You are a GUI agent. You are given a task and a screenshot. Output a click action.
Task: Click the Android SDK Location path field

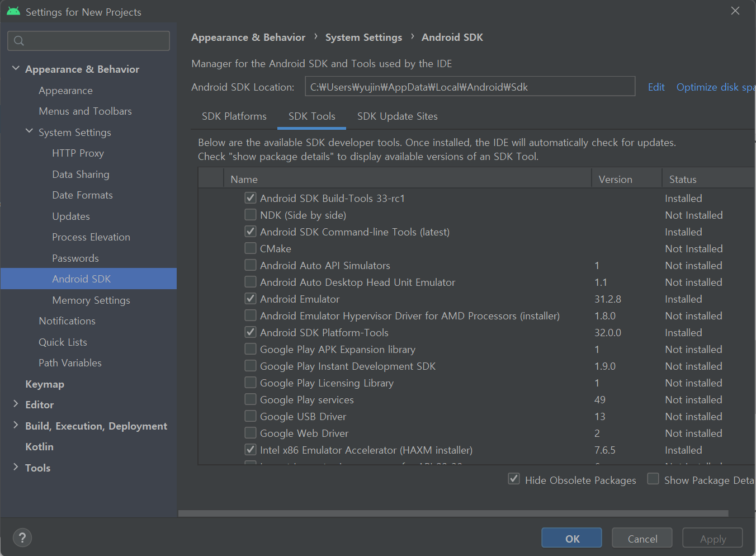pos(470,87)
